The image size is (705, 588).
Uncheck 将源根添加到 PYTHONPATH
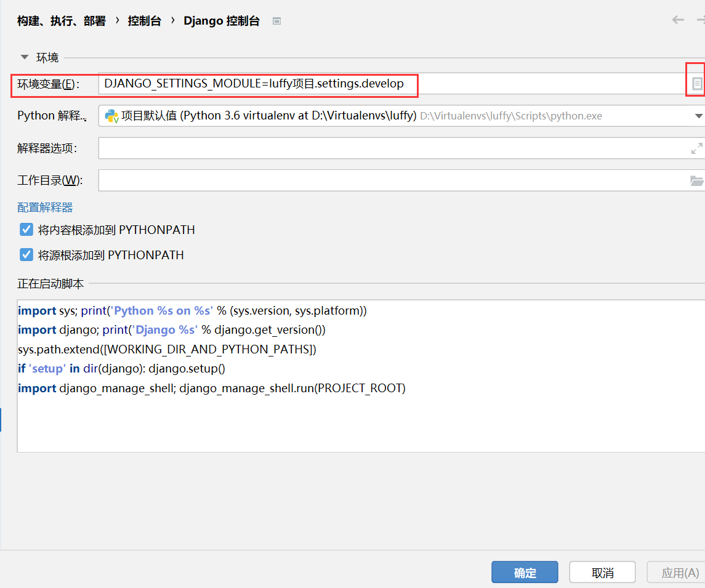click(x=25, y=254)
